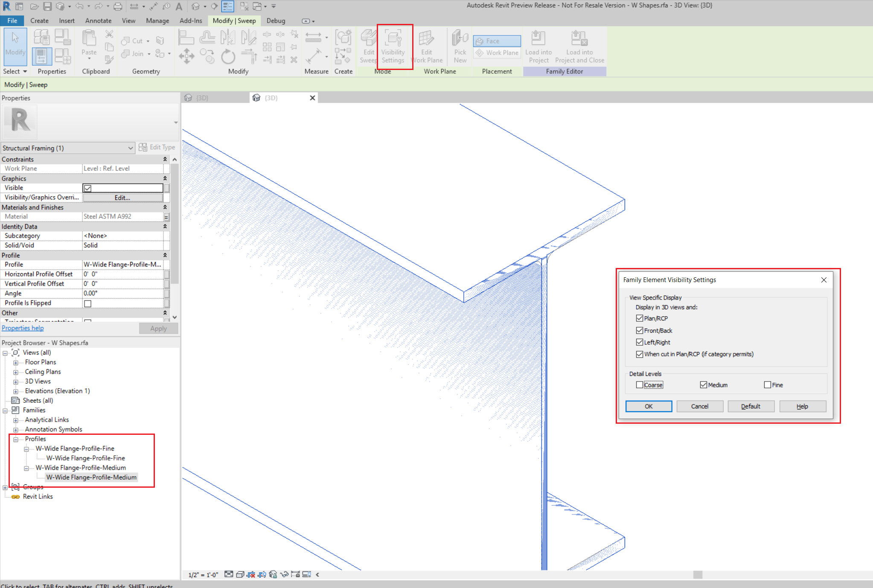Open the File menu
The image size is (873, 588).
[12, 20]
